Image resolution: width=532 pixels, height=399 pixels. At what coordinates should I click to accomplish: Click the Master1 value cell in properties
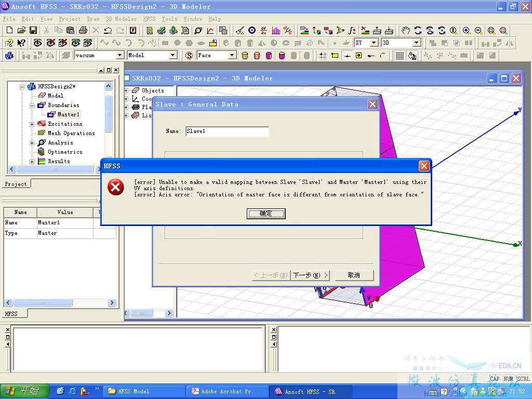pos(65,222)
